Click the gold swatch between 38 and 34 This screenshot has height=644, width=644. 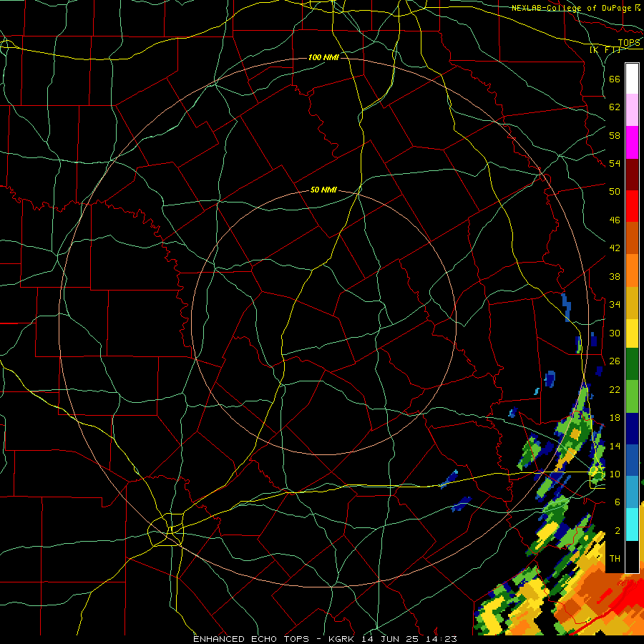[632, 302]
